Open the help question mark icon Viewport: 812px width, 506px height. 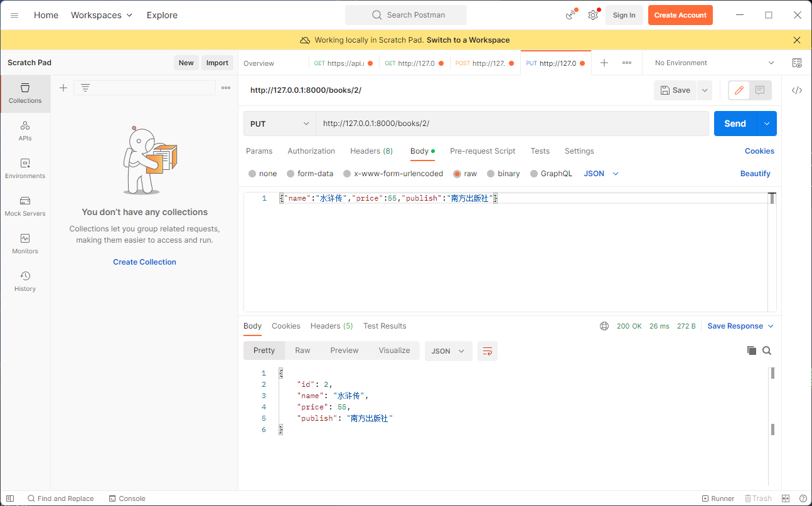click(803, 498)
